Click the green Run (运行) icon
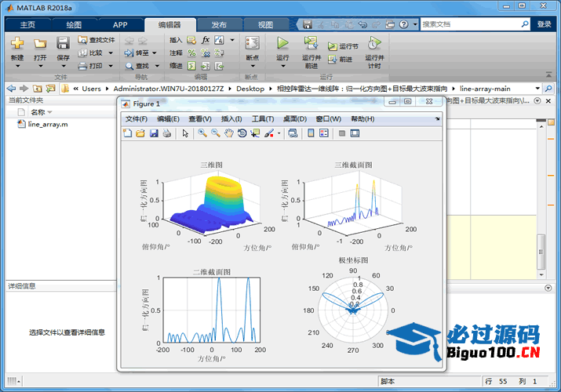The width and height of the screenshot is (561, 392). [282, 43]
